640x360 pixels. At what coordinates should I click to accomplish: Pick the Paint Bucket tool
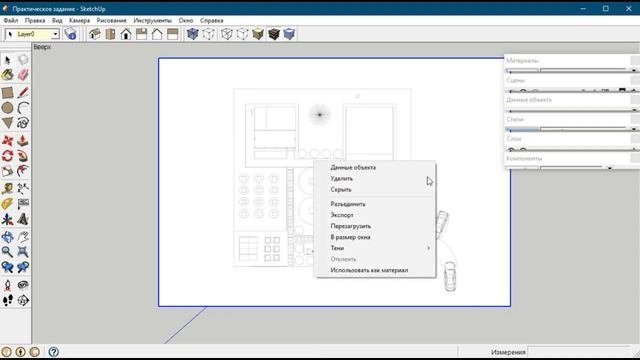pyautogui.click(x=7, y=75)
